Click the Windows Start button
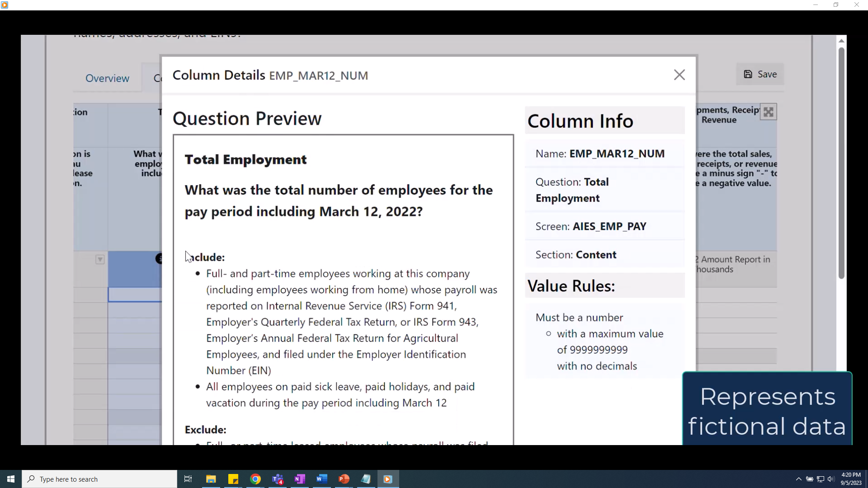Image resolution: width=868 pixels, height=488 pixels. point(11,479)
